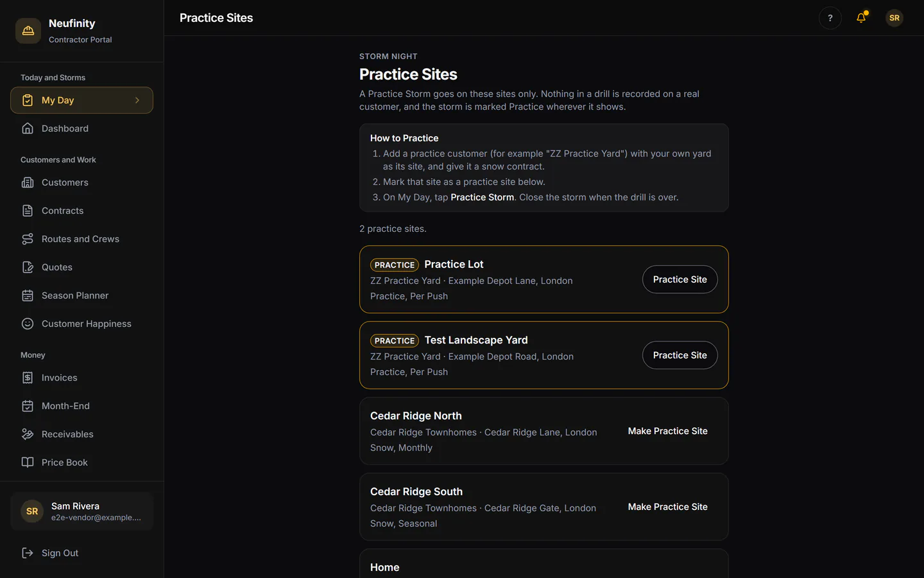Click the Receivables hand-coin icon
Viewport: 924px width, 578px height.
coord(28,434)
